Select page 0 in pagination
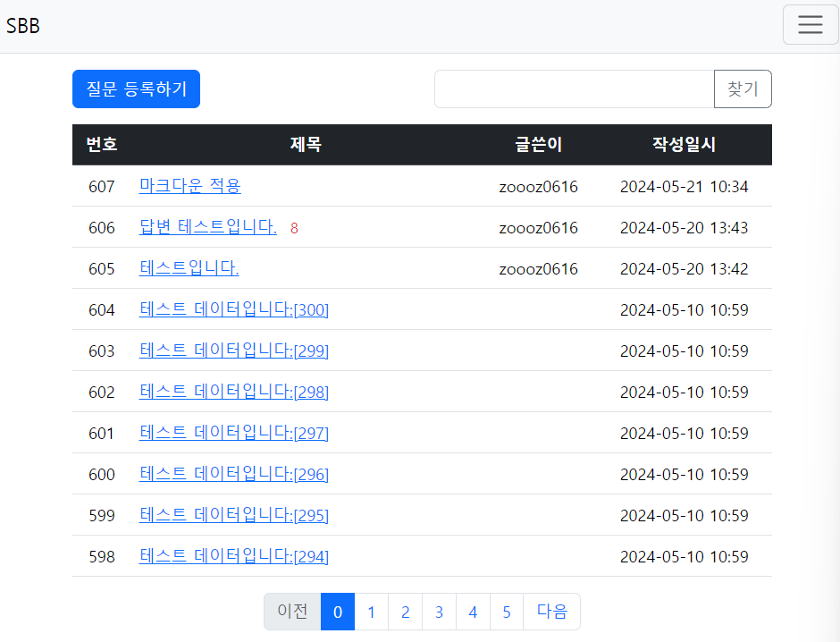This screenshot has height=642, width=840. pyautogui.click(x=338, y=612)
